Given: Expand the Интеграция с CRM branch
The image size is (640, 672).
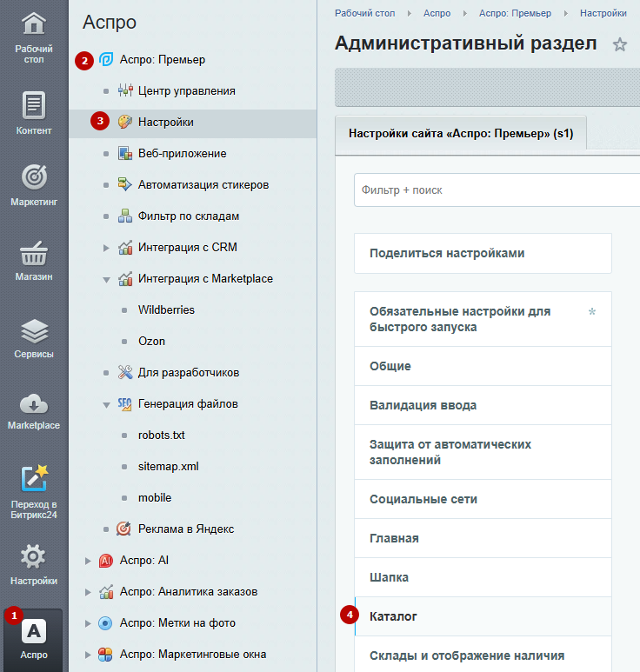Looking at the screenshot, I should [x=106, y=248].
